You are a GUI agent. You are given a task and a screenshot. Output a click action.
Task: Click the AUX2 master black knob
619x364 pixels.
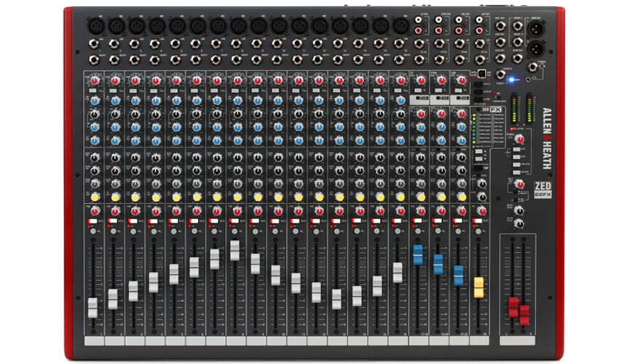point(520,223)
